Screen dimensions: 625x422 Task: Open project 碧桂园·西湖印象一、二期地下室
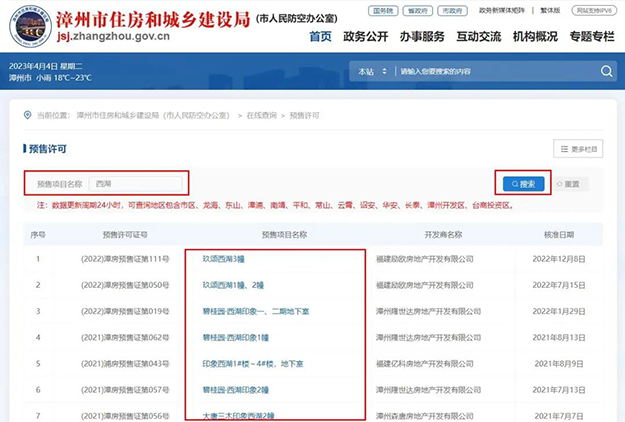tap(256, 311)
